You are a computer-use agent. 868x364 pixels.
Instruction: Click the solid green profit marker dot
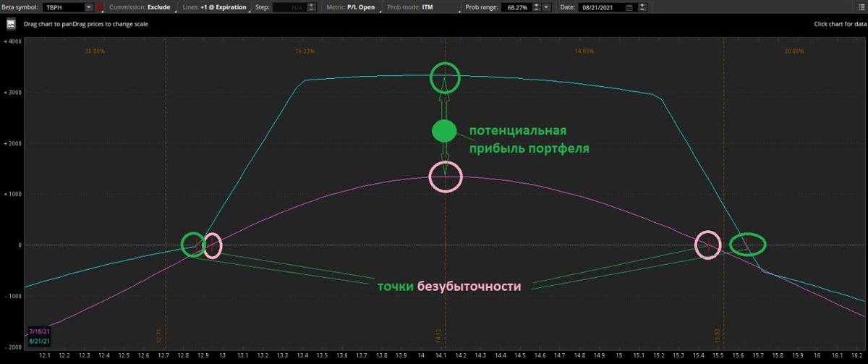click(444, 131)
